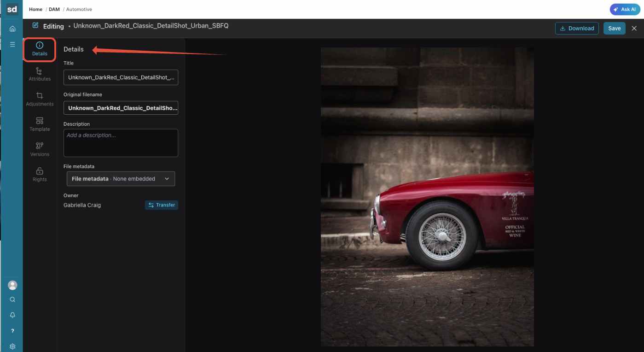This screenshot has width=644, height=352.
Task: Expand the File metadata dropdown
Action: 121,179
